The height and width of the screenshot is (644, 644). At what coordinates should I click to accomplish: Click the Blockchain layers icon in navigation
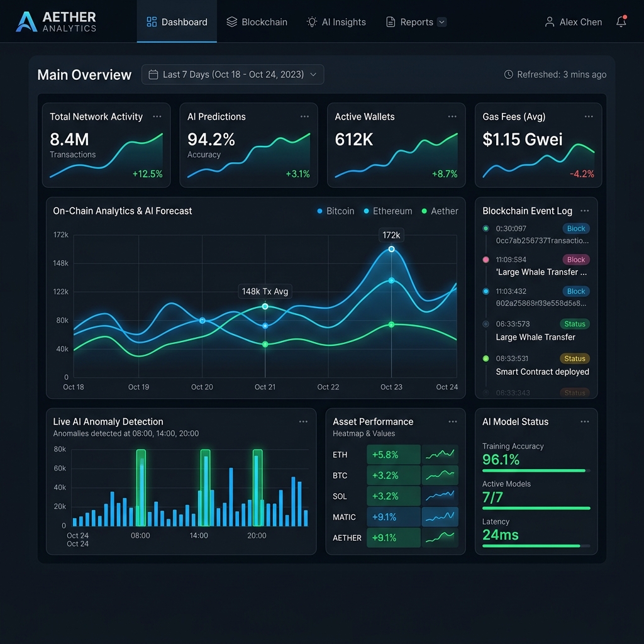(x=231, y=21)
